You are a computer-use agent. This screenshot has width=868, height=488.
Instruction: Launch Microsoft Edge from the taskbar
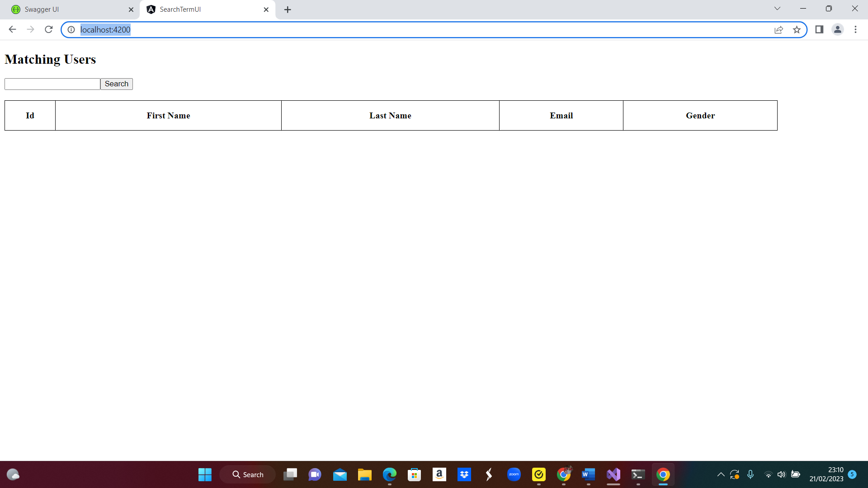point(389,474)
